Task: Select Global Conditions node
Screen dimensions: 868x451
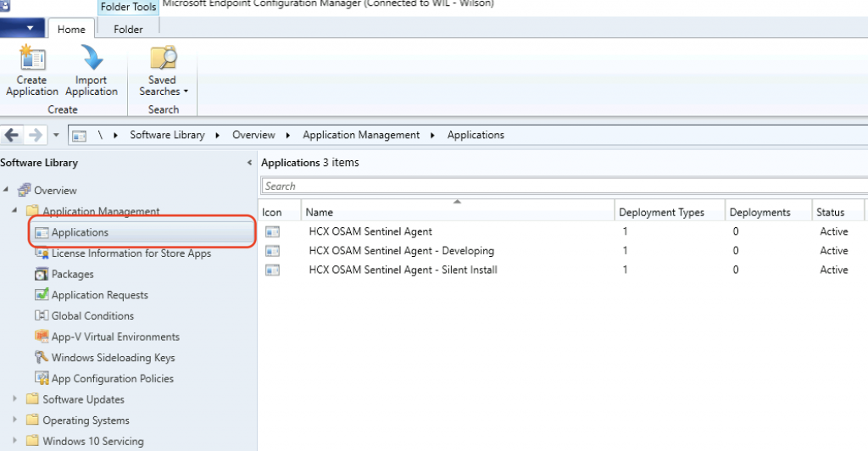Action: click(92, 316)
